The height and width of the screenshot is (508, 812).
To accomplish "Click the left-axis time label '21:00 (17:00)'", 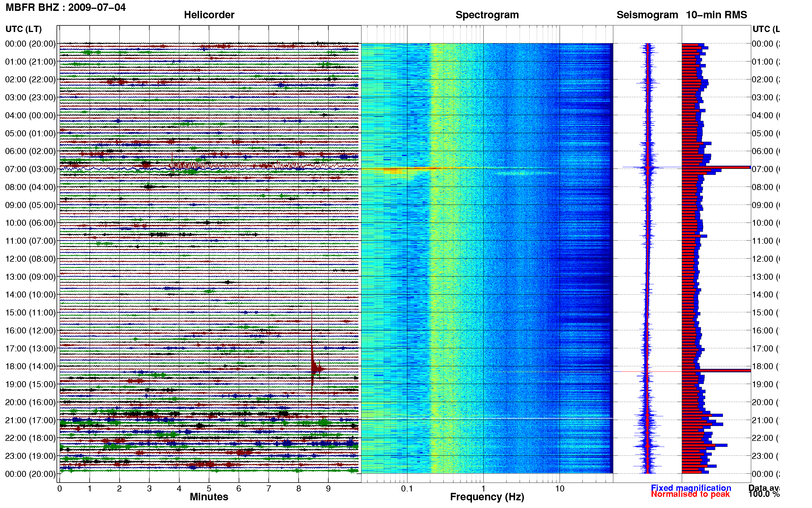I will tap(30, 420).
